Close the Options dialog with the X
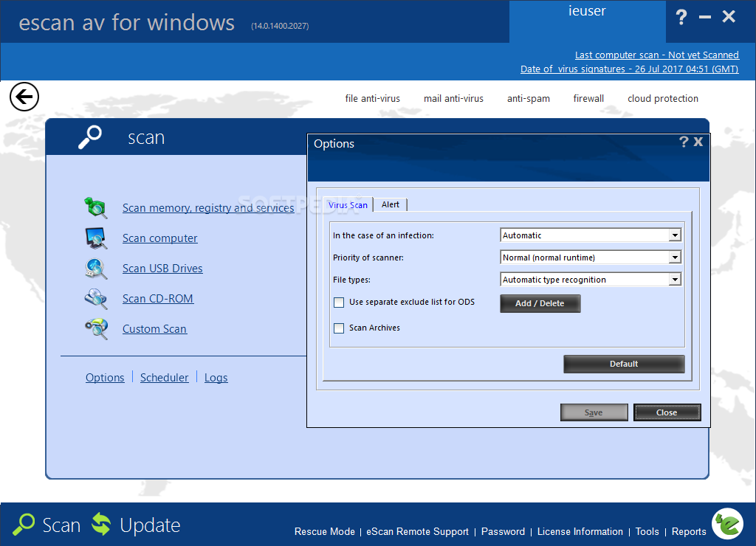Image resolution: width=756 pixels, height=546 pixels. coord(698,142)
